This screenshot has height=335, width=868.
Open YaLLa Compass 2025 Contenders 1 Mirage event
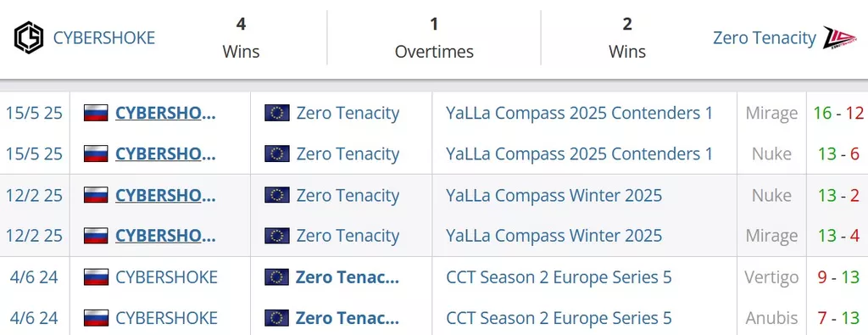click(x=579, y=113)
